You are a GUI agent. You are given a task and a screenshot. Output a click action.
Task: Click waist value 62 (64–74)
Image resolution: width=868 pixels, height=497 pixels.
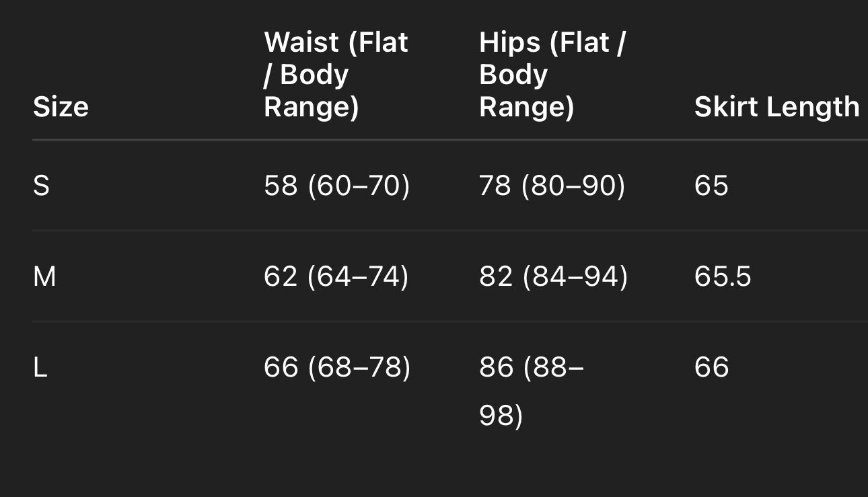[x=336, y=276]
